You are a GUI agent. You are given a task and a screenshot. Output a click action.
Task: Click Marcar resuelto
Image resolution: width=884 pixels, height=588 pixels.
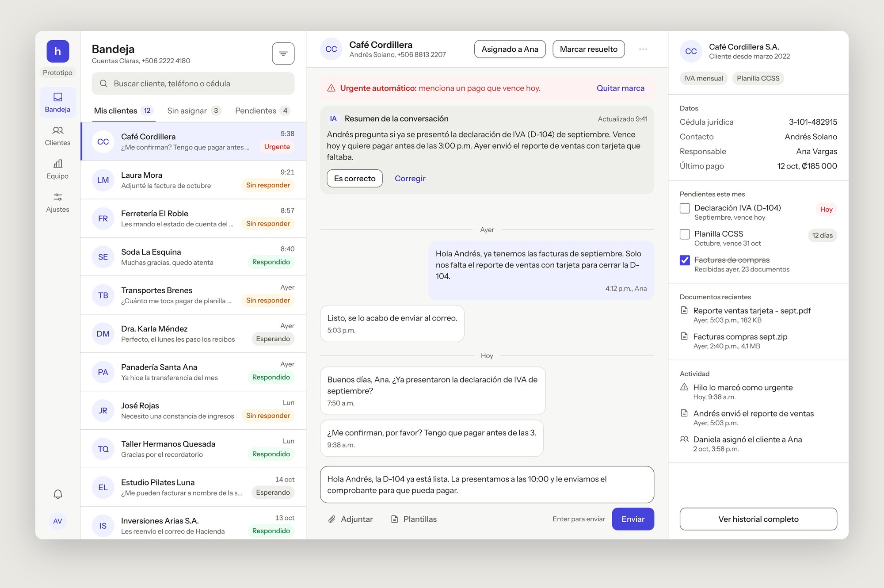(x=588, y=49)
